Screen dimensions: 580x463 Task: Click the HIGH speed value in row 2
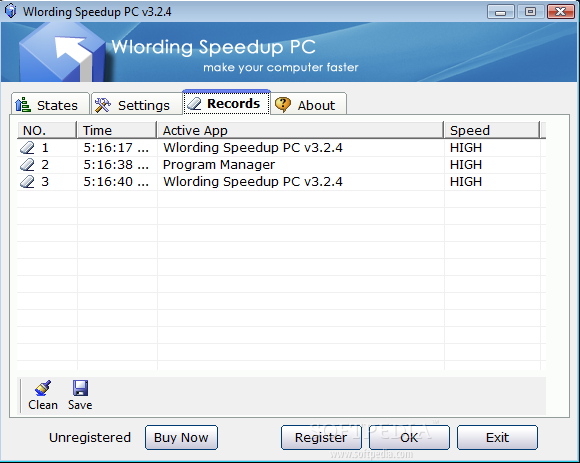pos(466,165)
